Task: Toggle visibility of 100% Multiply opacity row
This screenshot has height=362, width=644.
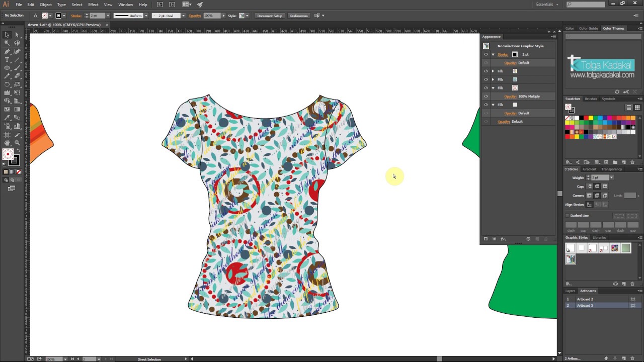Action: pyautogui.click(x=486, y=96)
